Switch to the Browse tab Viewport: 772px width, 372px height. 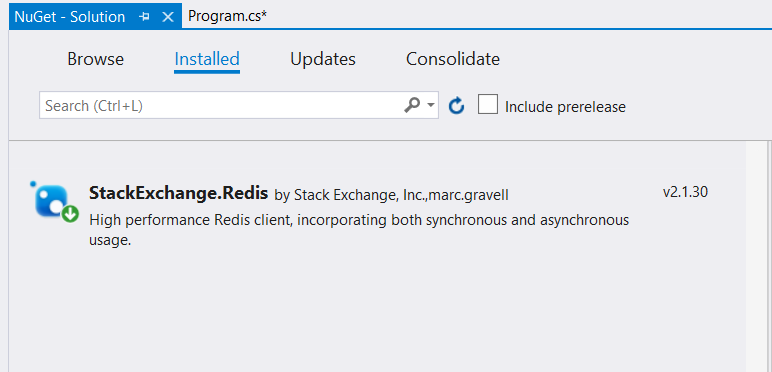point(96,59)
